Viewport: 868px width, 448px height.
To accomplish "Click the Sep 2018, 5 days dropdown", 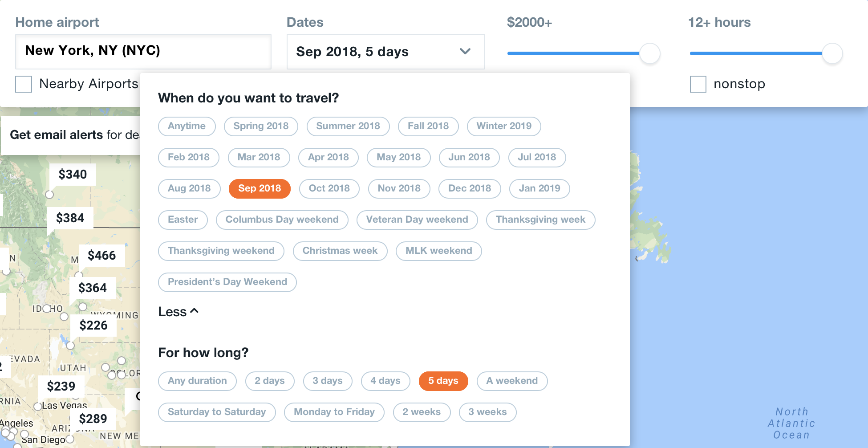I will click(386, 52).
